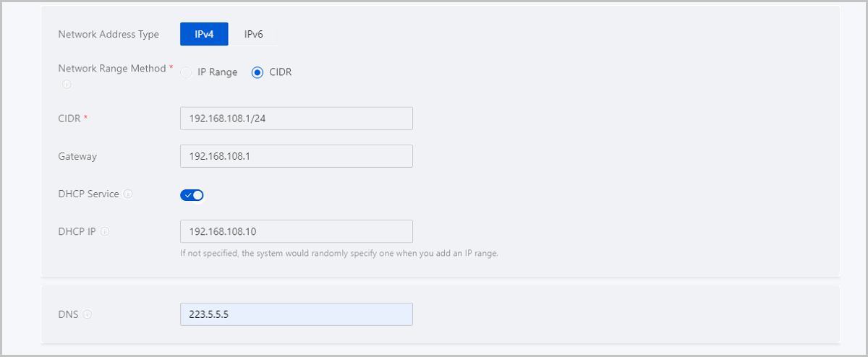The image size is (868, 357).
Task: Click into the DHCP IP field
Action: click(296, 231)
